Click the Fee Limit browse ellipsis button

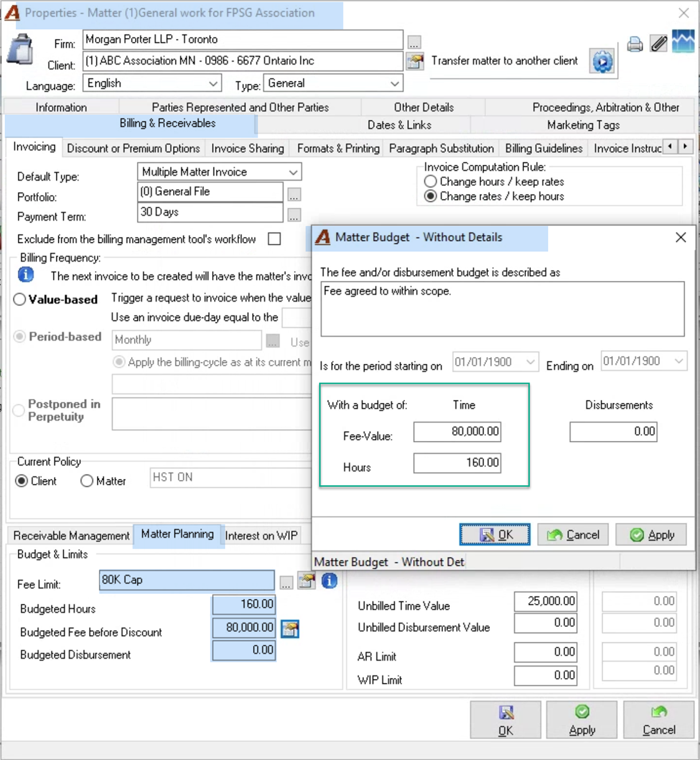coord(286,582)
